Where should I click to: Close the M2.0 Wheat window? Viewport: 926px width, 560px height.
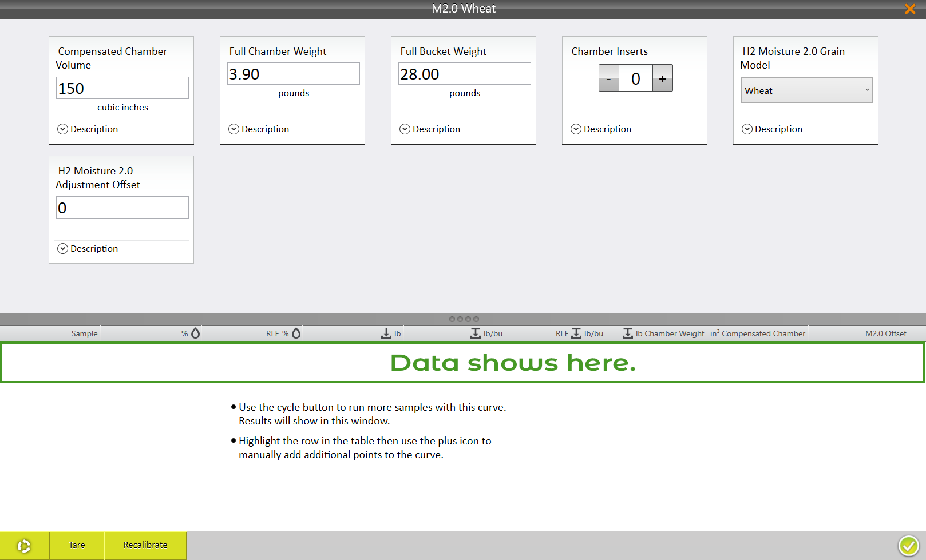(909, 9)
